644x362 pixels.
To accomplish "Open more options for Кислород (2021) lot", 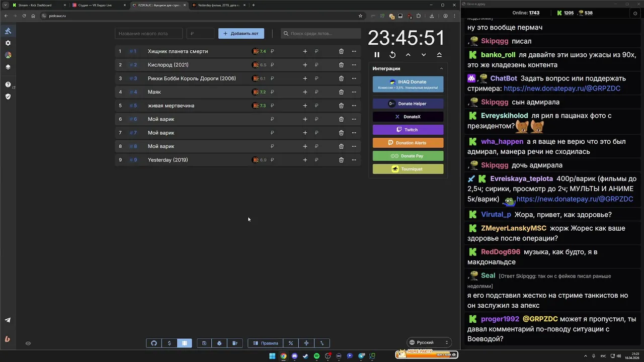I will tap(354, 65).
